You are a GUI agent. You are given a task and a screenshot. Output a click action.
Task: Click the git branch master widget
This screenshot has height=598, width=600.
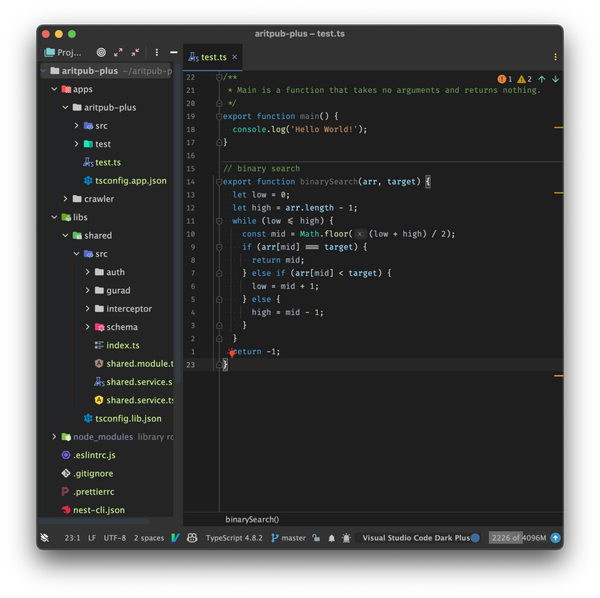pos(288,538)
